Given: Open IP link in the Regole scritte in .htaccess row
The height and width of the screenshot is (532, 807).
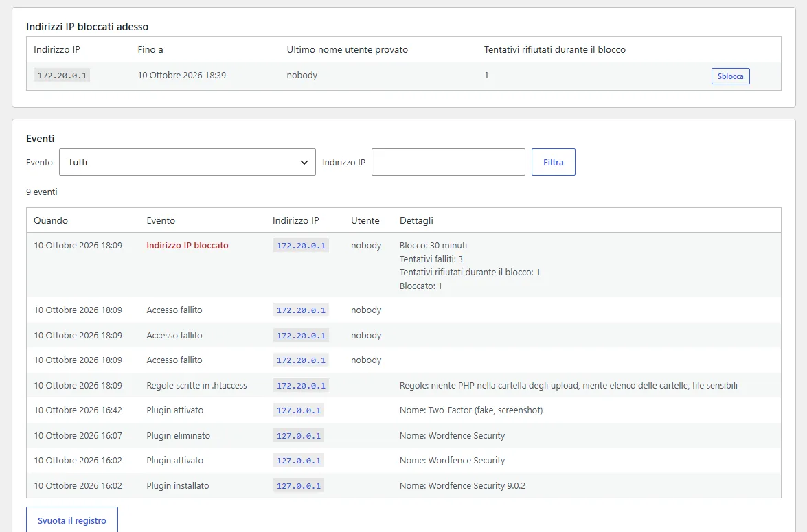Looking at the screenshot, I should pos(301,385).
